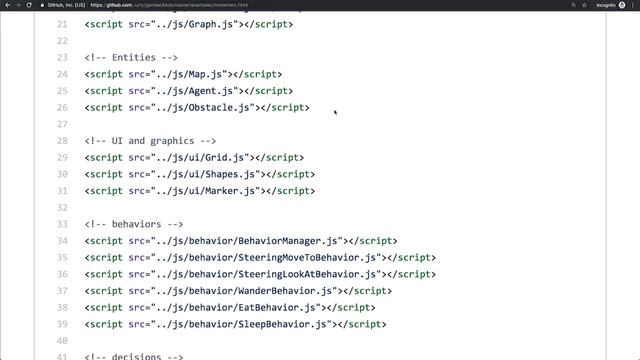Open the browser three-dot menu
The image size is (640, 360).
(x=633, y=5)
